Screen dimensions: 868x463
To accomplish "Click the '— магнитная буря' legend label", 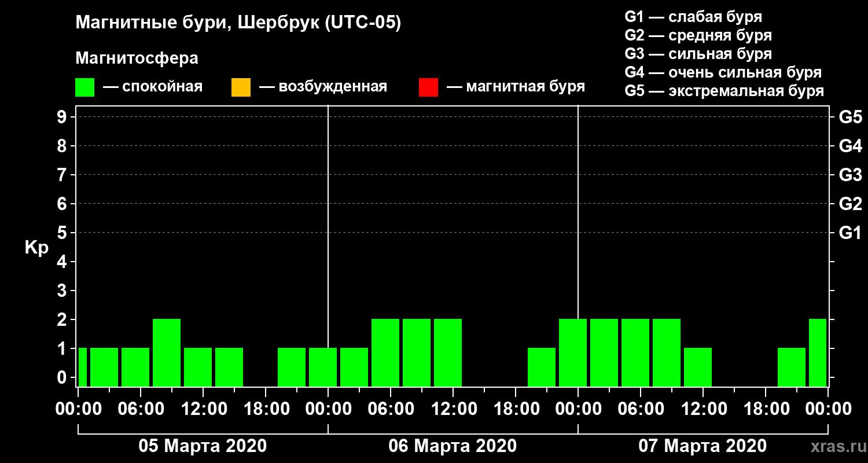I will point(516,87).
